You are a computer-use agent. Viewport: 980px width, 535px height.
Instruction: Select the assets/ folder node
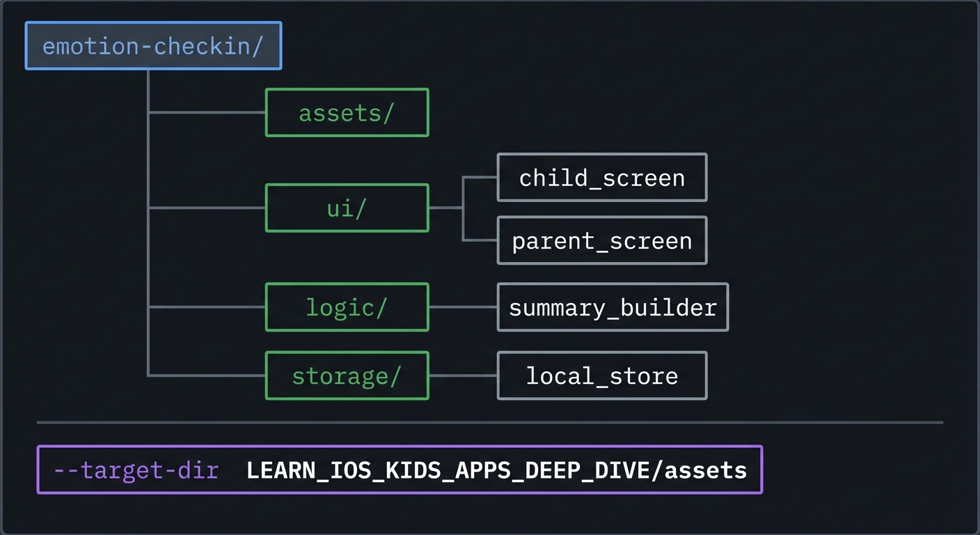(x=347, y=113)
